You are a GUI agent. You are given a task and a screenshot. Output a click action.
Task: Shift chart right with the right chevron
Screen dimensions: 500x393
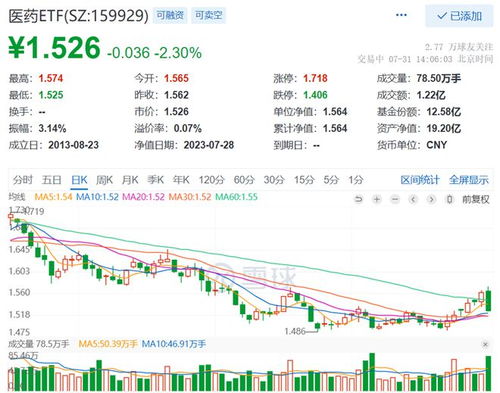431,199
